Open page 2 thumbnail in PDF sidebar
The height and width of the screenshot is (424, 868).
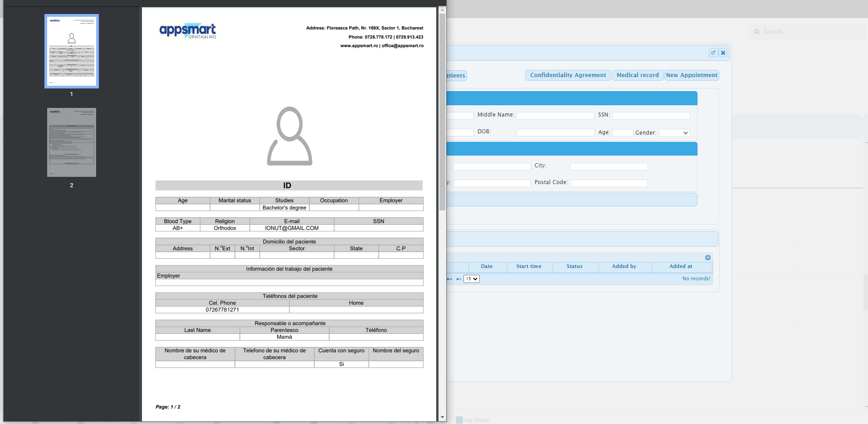(x=72, y=142)
